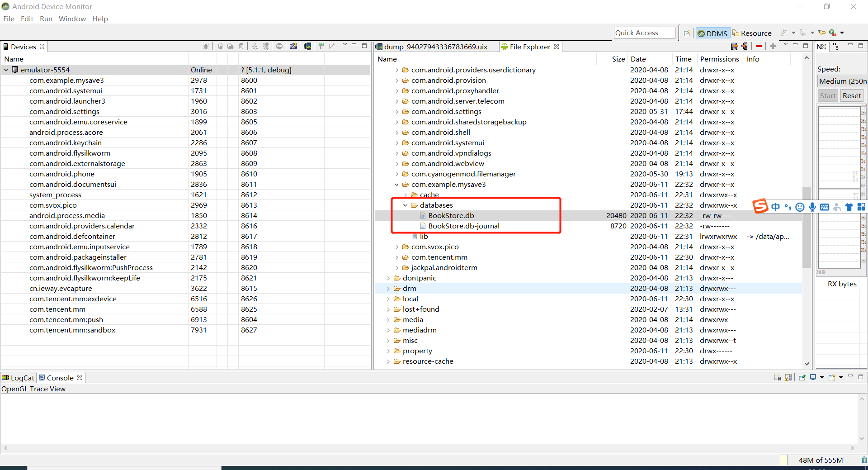This screenshot has width=868, height=470.
Task: Expand the drm folder
Action: click(388, 288)
